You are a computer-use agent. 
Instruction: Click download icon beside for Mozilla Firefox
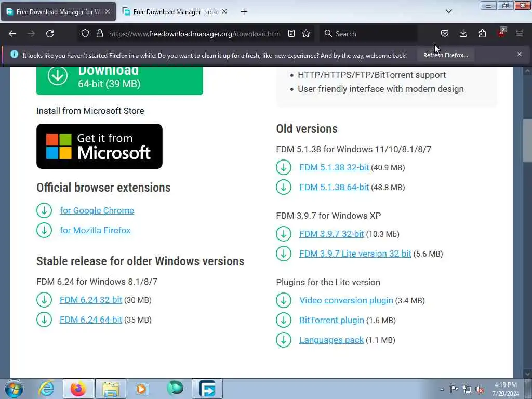[x=44, y=230]
